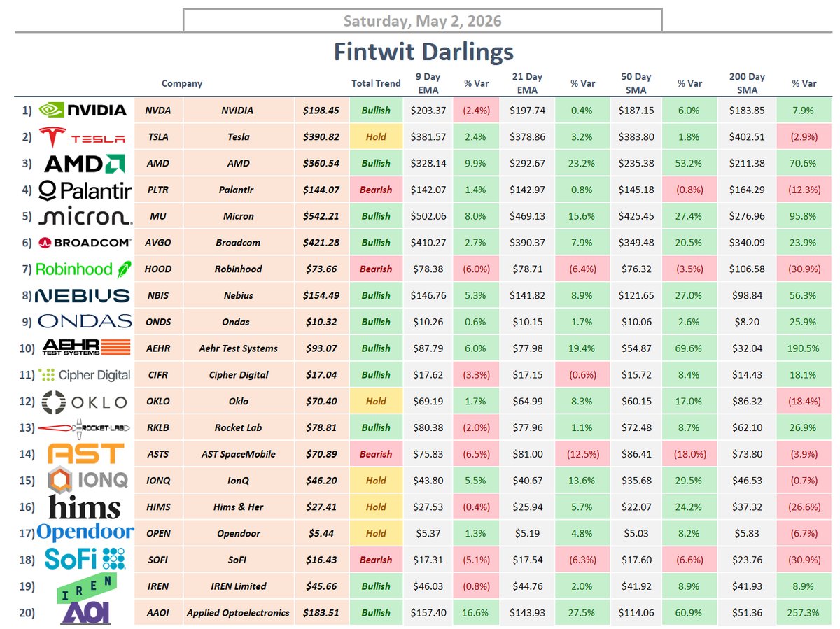
Task: Click the 50 Day SMA column header
Action: (x=637, y=83)
